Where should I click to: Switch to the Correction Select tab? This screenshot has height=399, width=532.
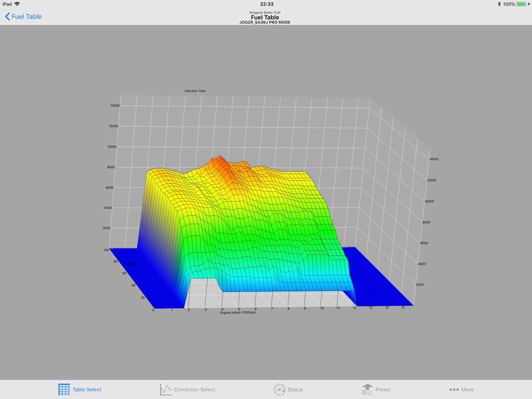[x=188, y=390]
